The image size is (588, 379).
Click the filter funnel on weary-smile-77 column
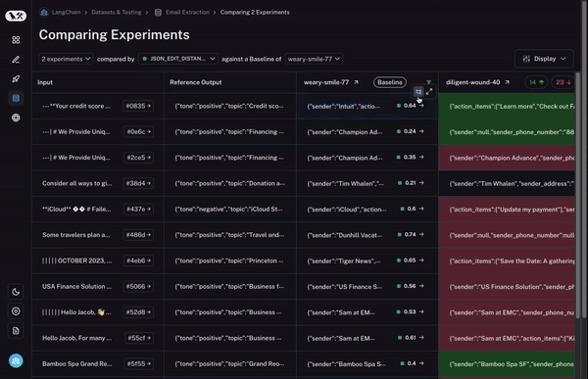point(428,82)
